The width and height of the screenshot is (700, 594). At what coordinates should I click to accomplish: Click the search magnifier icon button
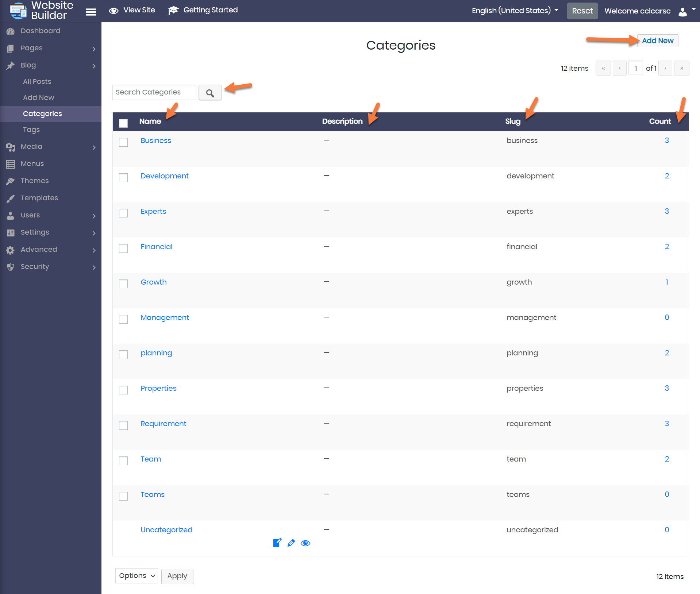point(210,93)
